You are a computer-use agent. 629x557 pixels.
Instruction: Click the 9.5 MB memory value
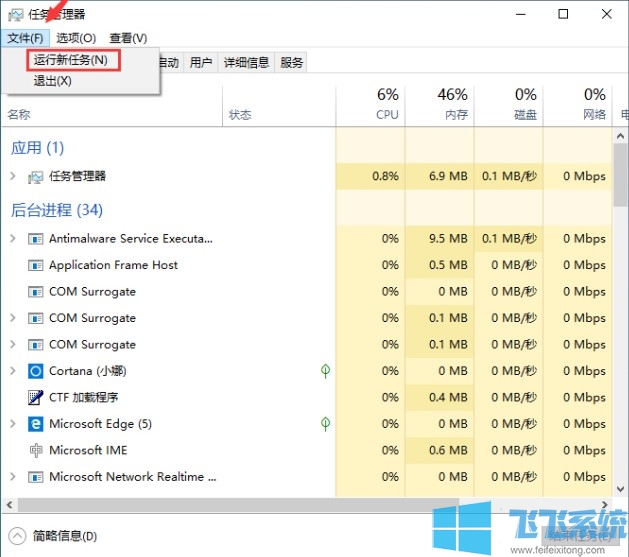click(x=448, y=239)
